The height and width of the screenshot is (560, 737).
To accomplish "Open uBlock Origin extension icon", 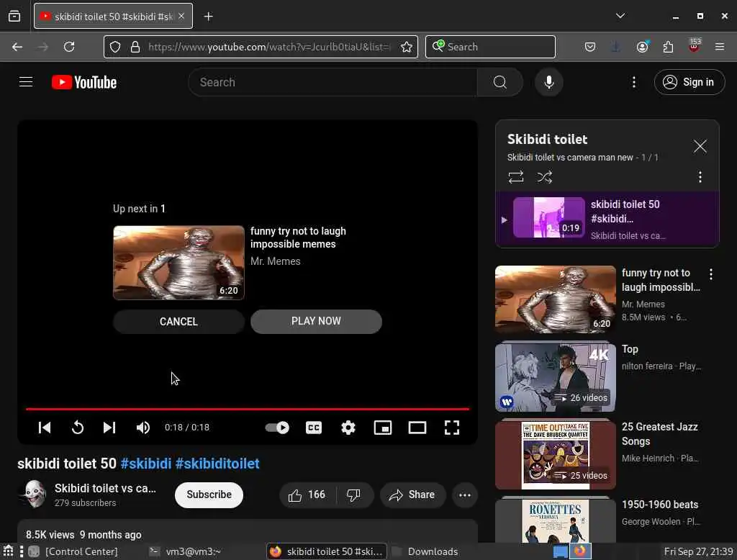I will pyautogui.click(x=695, y=45).
